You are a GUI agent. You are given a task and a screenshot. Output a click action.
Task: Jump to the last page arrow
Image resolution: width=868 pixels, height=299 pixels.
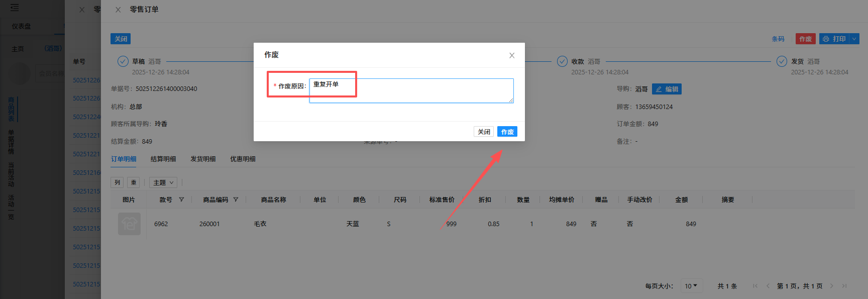[844, 286]
